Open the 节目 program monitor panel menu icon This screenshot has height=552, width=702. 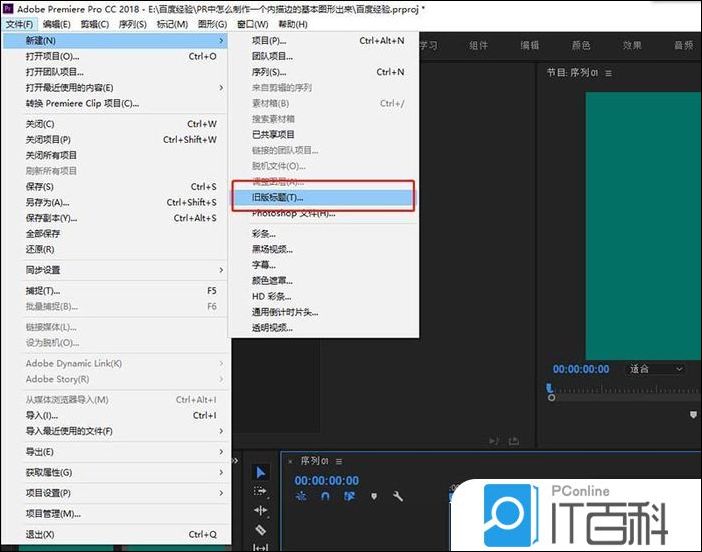coord(609,73)
